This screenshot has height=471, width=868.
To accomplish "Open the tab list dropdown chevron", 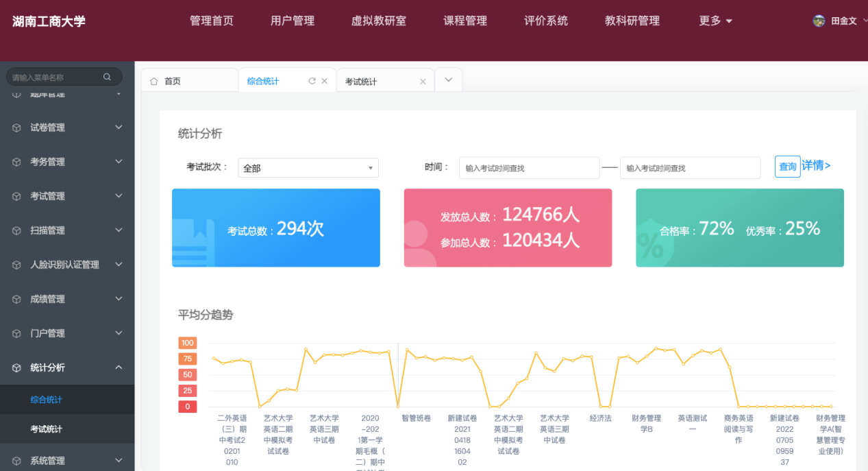I will click(x=449, y=80).
